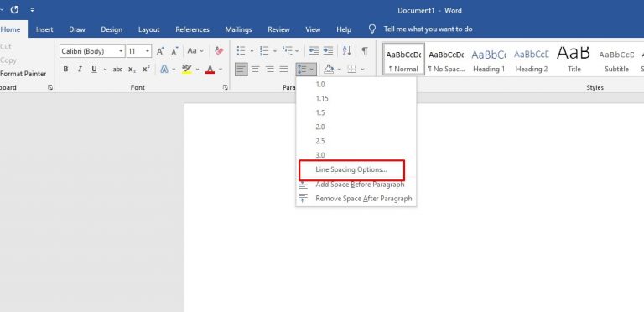Toggle Show/Hide paragraph marks
This screenshot has width=644, height=312.
click(364, 51)
